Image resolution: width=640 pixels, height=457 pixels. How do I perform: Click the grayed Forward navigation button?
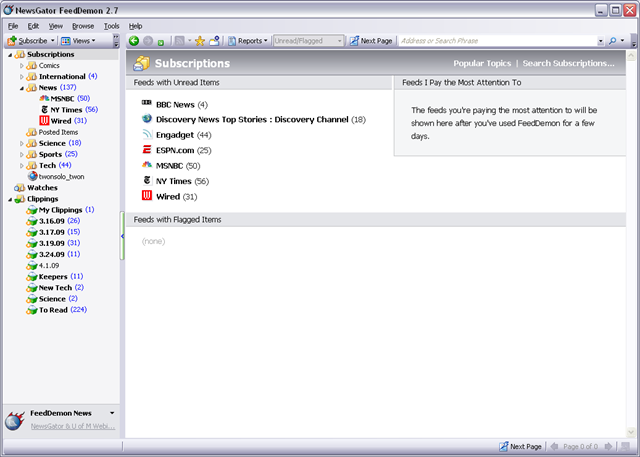click(x=148, y=41)
